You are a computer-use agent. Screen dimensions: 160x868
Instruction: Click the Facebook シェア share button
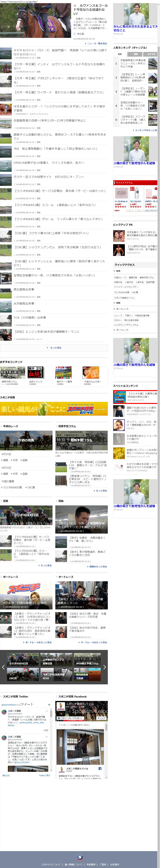tap(102, 718)
